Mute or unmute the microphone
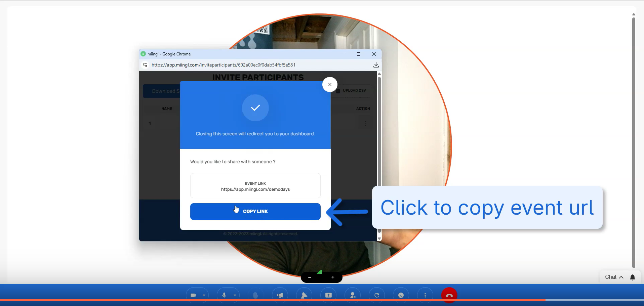 [224, 295]
